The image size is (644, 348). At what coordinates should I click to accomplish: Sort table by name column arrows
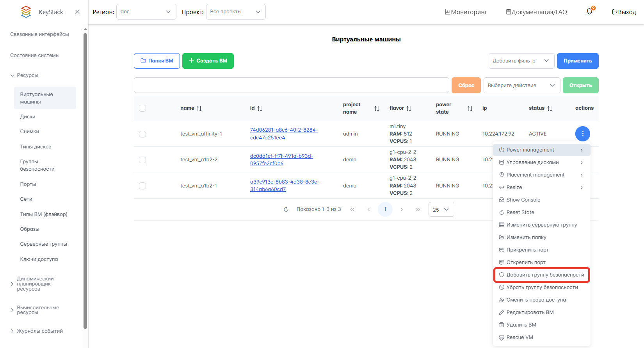click(x=199, y=109)
